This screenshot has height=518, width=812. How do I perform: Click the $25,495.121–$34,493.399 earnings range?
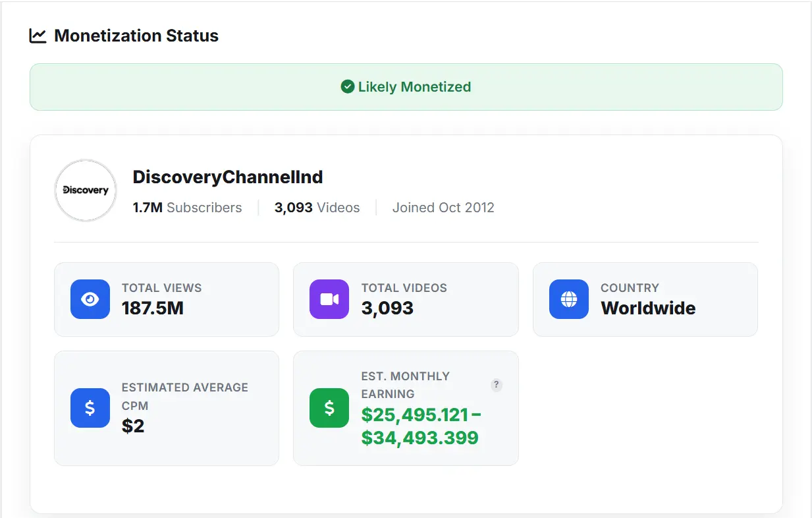tap(421, 426)
